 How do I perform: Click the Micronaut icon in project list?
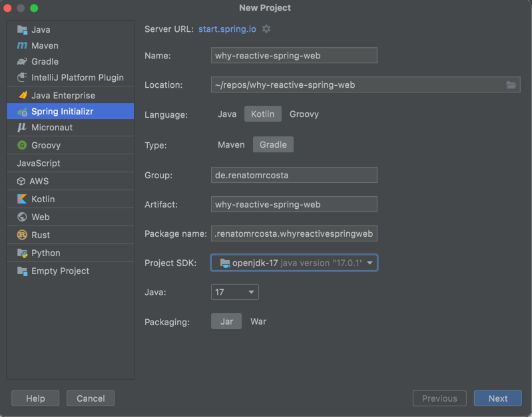tap(22, 128)
